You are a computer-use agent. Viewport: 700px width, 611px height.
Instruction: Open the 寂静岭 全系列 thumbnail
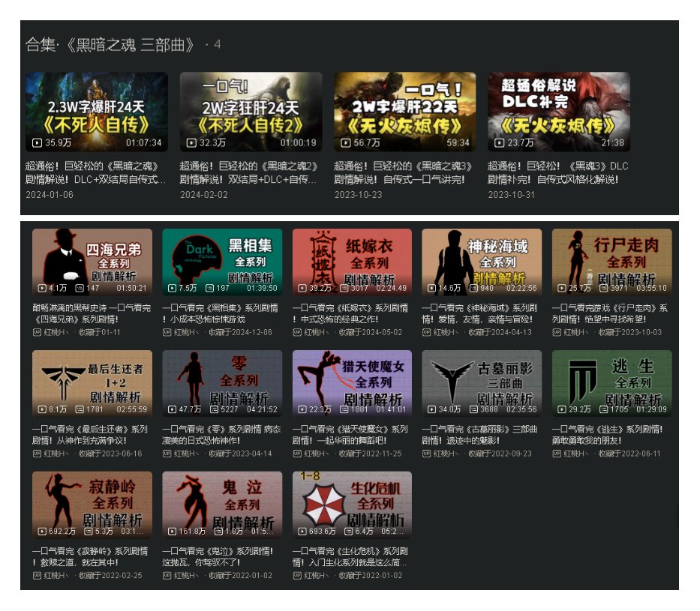[92, 505]
